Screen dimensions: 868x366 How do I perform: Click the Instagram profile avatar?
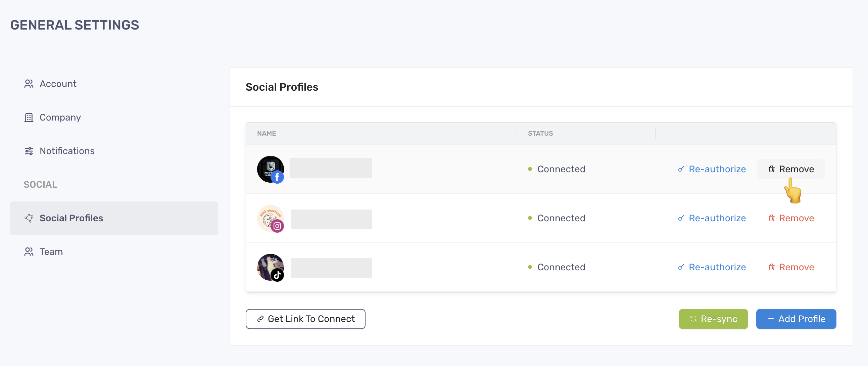(270, 218)
